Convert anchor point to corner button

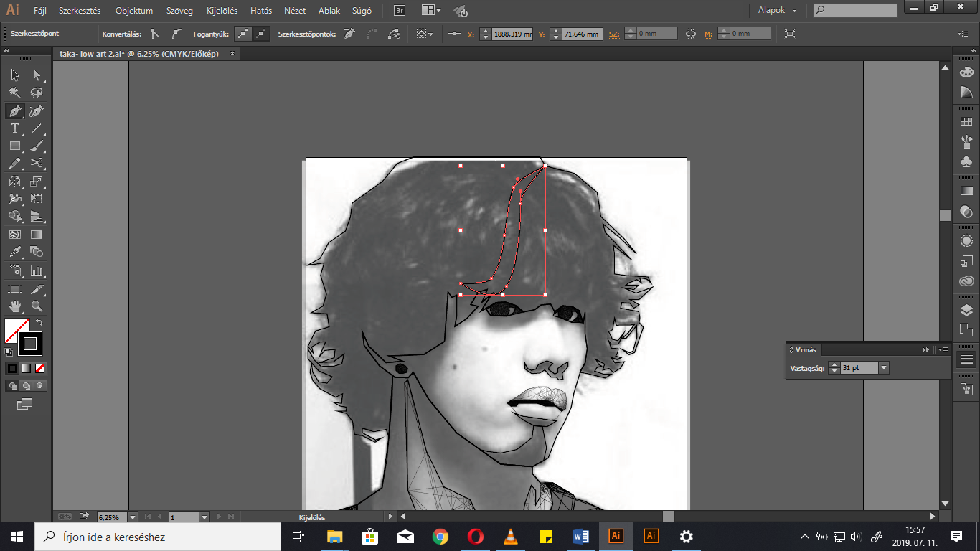tap(155, 34)
